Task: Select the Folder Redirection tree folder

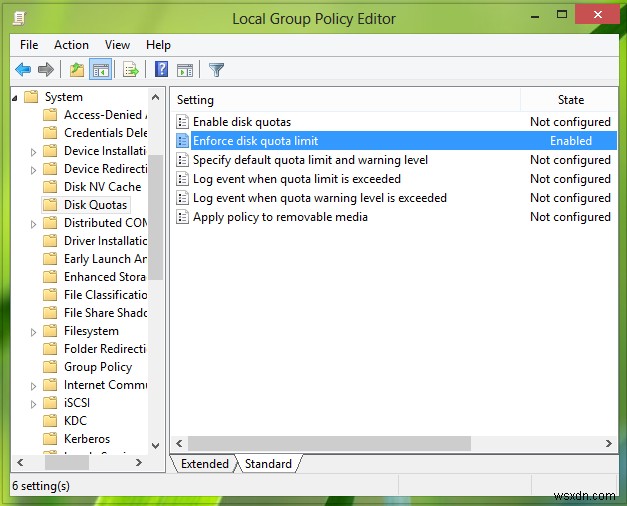Action: click(x=105, y=349)
